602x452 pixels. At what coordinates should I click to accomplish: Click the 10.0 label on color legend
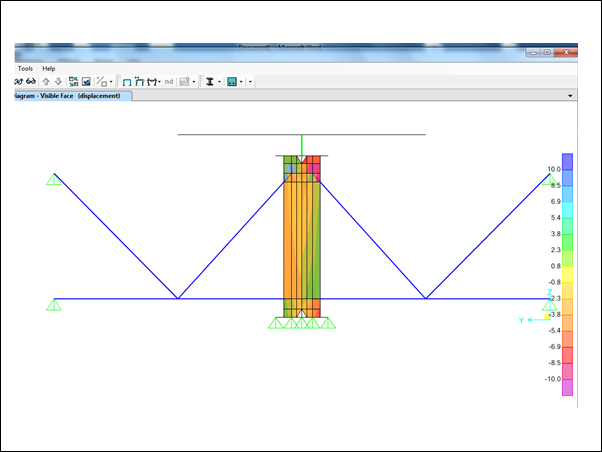point(552,170)
